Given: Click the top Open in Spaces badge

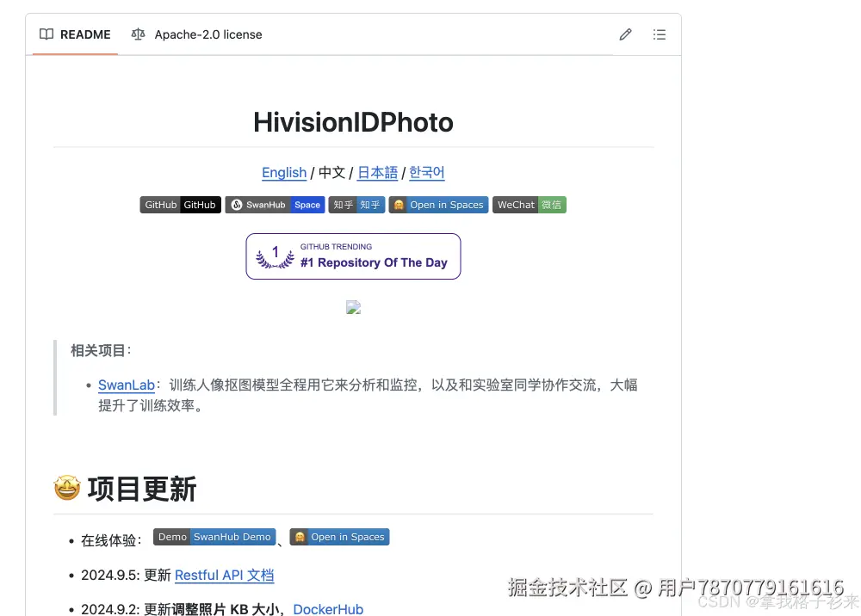Looking at the screenshot, I should point(438,205).
